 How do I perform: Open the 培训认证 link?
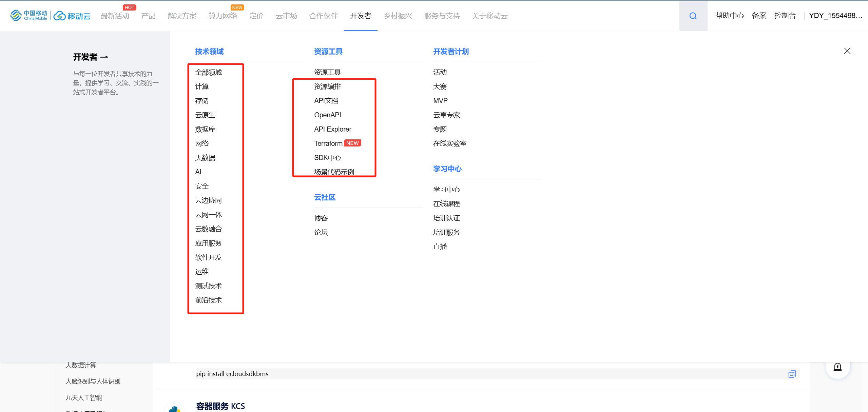[446, 218]
